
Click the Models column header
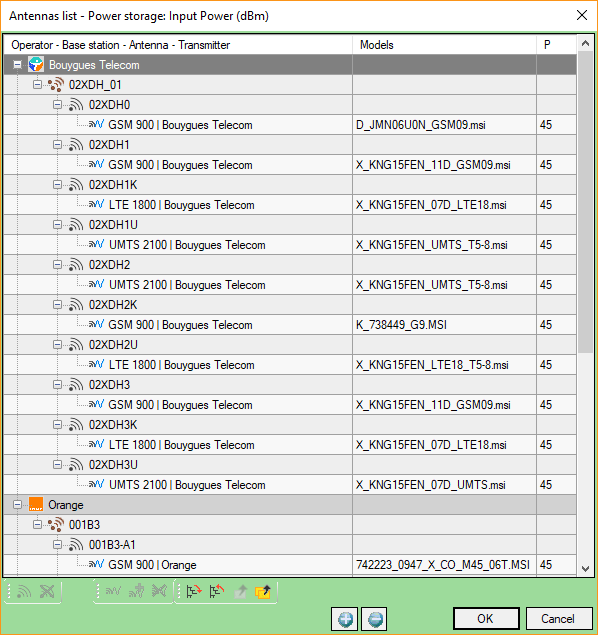445,45
